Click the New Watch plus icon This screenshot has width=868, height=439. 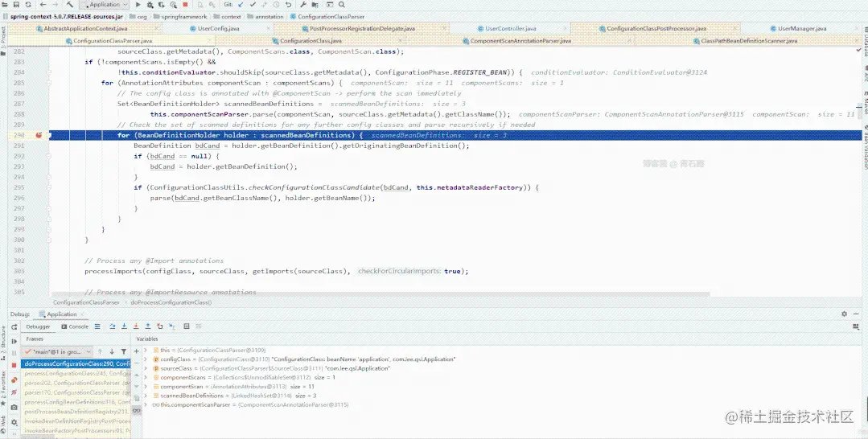[x=136, y=351]
